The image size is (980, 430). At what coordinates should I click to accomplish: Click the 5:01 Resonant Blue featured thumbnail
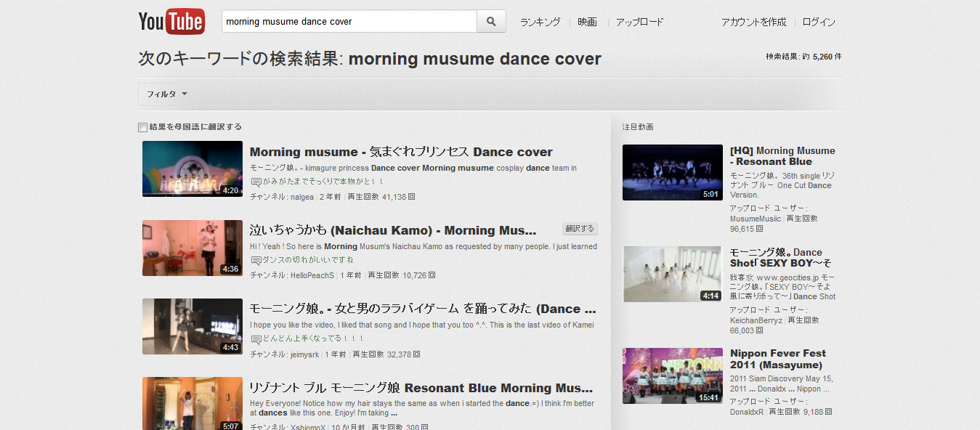click(x=673, y=172)
